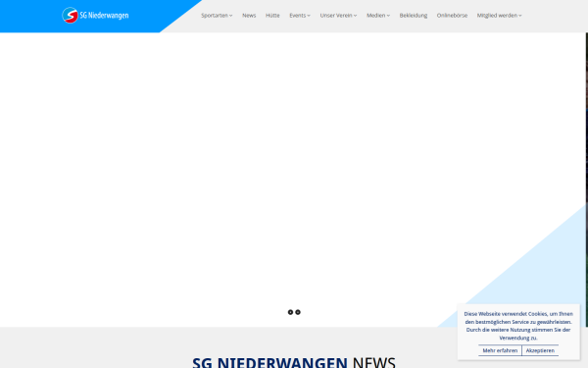
Task: Open the Bekleidung page
Action: point(414,16)
